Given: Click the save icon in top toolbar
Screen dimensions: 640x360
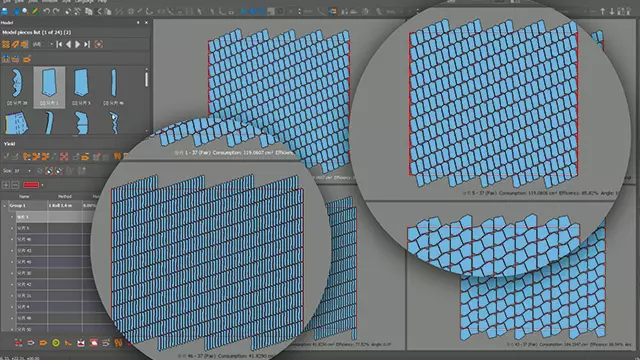Looking at the screenshot, I should pyautogui.click(x=5, y=11).
